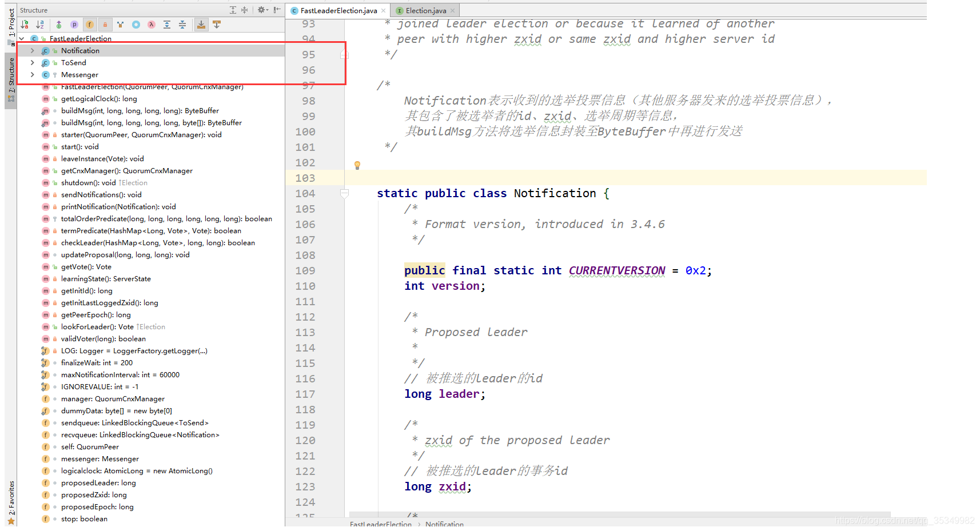Click FastLeaderElection breadcrumb at bottom
980x531 pixels.
381,524
